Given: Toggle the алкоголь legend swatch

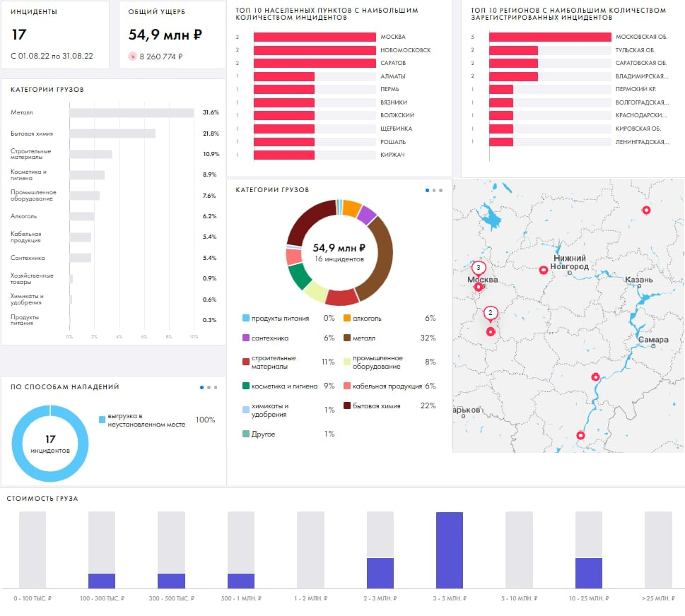Looking at the screenshot, I should [347, 319].
